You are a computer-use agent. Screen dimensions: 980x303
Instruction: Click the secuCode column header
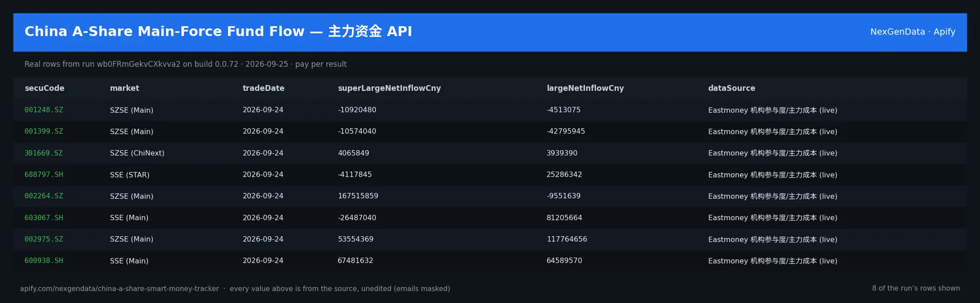[x=44, y=88]
